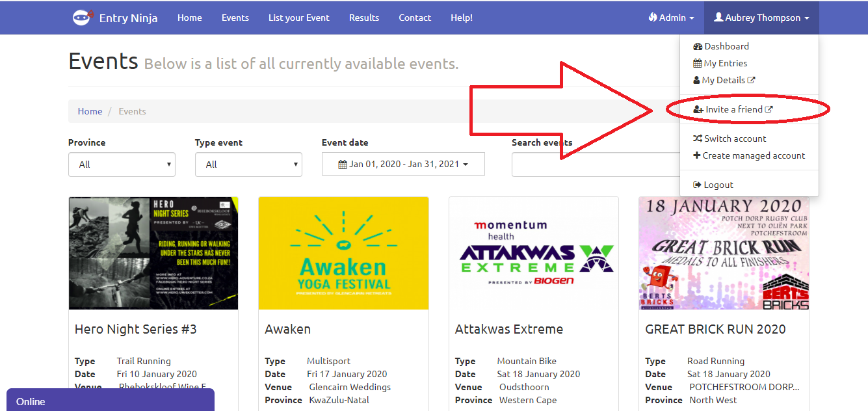Open the Hero Night Series #3 event title
The width and height of the screenshot is (868, 411).
(136, 329)
